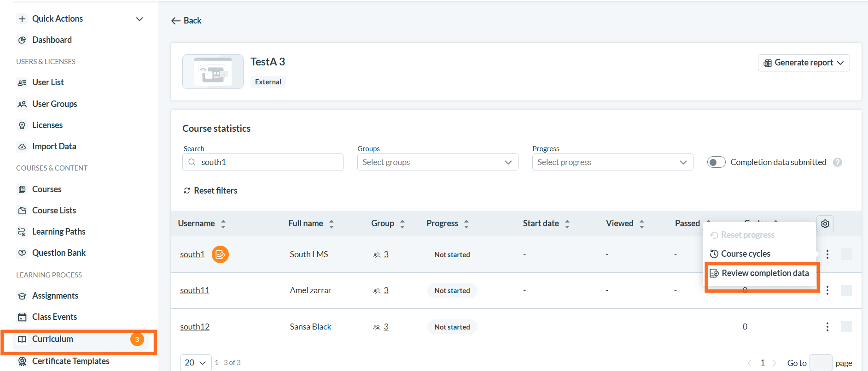Click the Question Bank icon
This screenshot has width=868, height=371.
click(22, 253)
